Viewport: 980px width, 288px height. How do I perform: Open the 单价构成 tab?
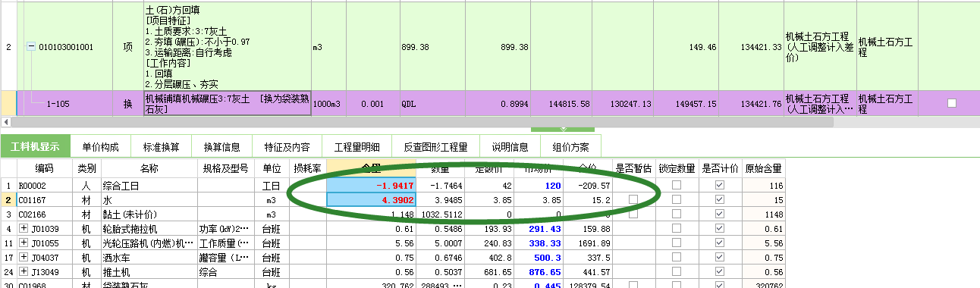pos(101,146)
